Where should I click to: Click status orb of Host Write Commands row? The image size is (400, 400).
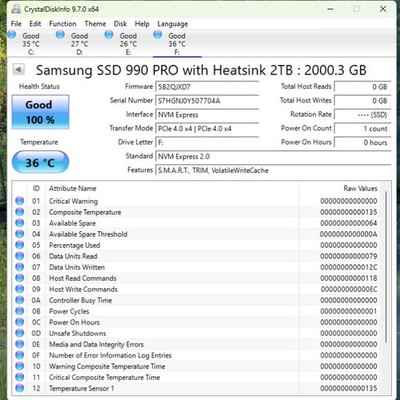click(x=20, y=289)
